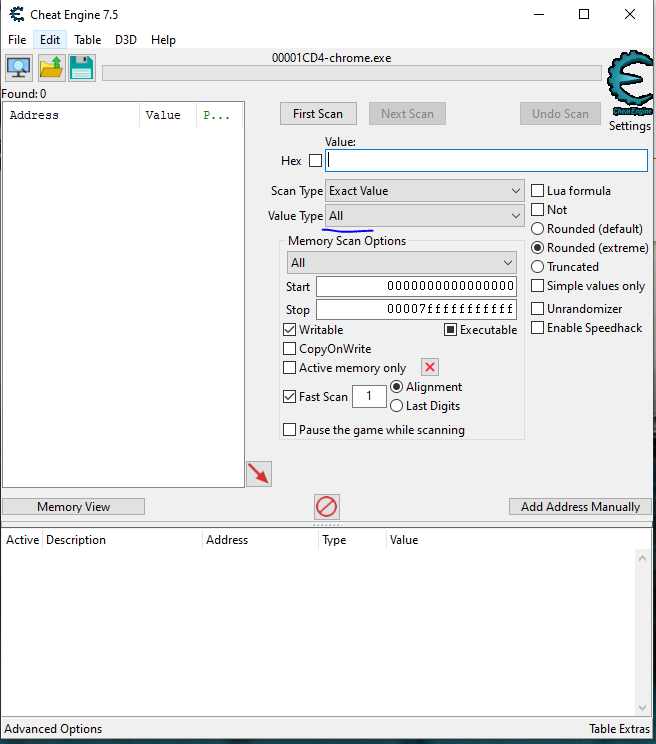
Task: Click Fast Scan alignment value field
Action: pos(369,396)
